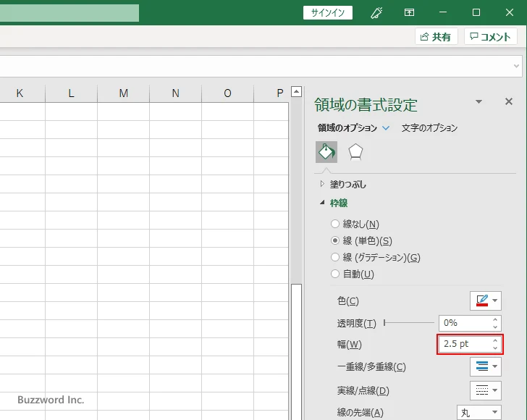Expand the formula bar with chevron
Viewport: 527px width, 420px height.
[516, 66]
